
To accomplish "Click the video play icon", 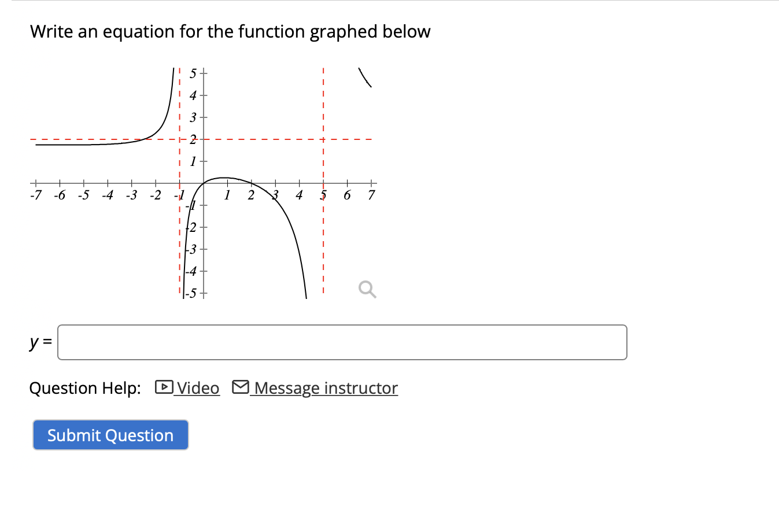I will (x=164, y=387).
